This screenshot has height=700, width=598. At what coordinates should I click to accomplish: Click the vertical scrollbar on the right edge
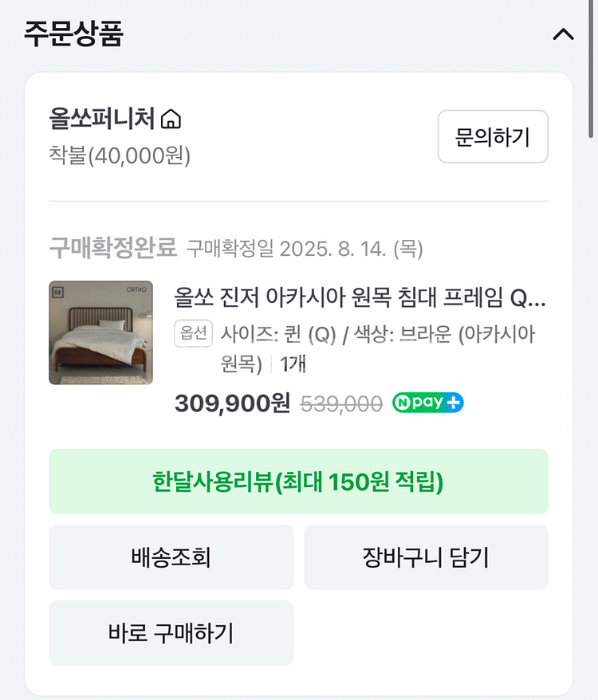(592, 72)
